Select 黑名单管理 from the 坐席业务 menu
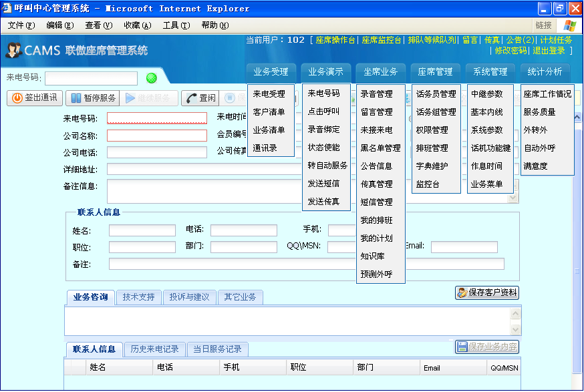This screenshot has height=392, width=584. (380, 148)
